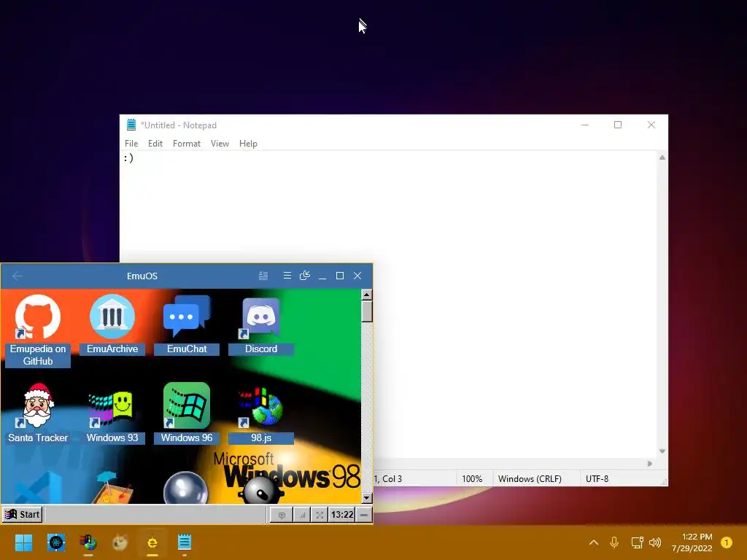Launch the Windows 96 icon
This screenshot has width=747, height=560.
pos(186,413)
